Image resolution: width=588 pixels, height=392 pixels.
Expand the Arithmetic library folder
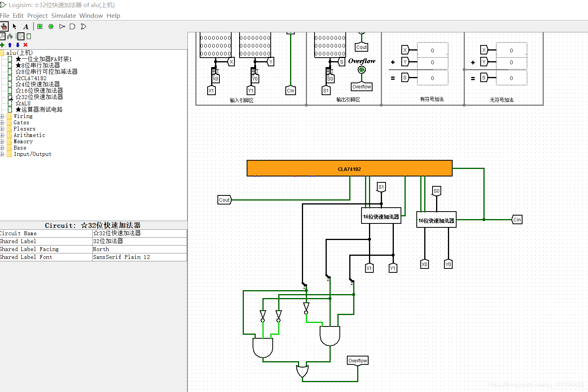click(2, 135)
